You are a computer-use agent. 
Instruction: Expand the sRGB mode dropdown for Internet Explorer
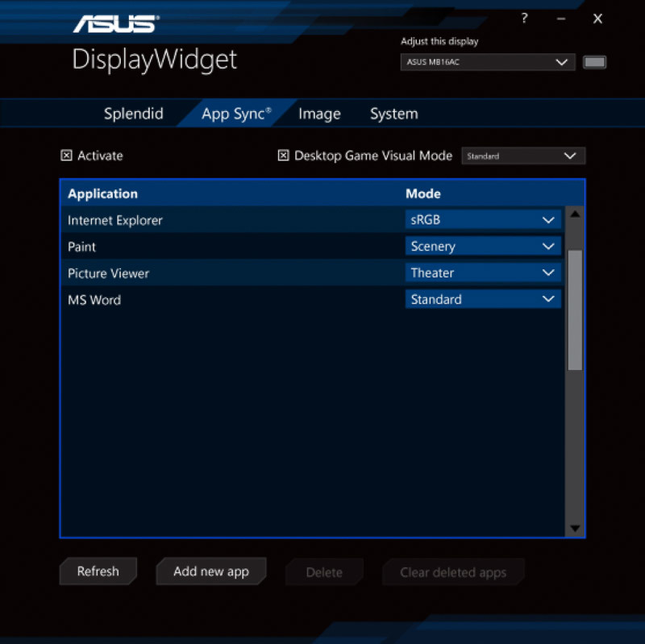[483, 219]
